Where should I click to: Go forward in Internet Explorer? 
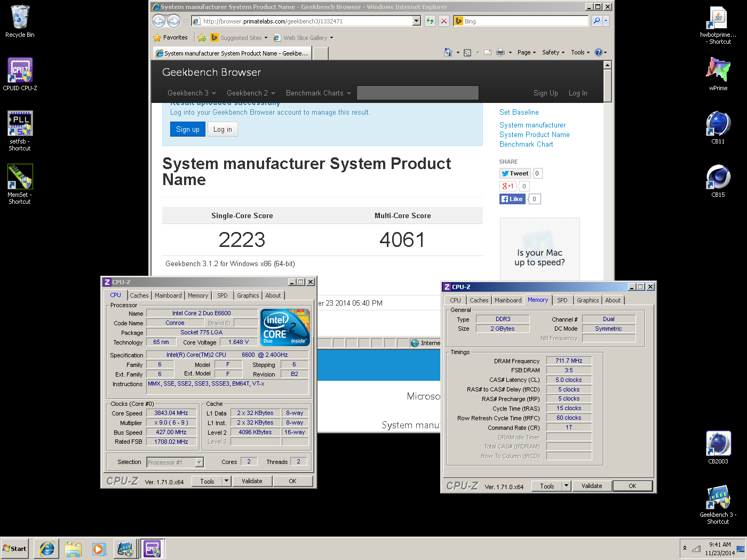pos(173,21)
